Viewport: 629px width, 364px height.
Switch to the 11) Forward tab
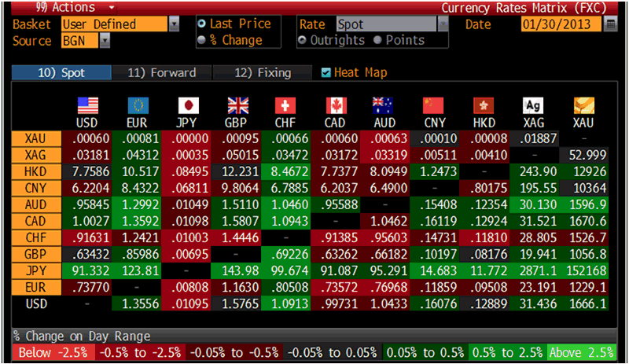[161, 72]
